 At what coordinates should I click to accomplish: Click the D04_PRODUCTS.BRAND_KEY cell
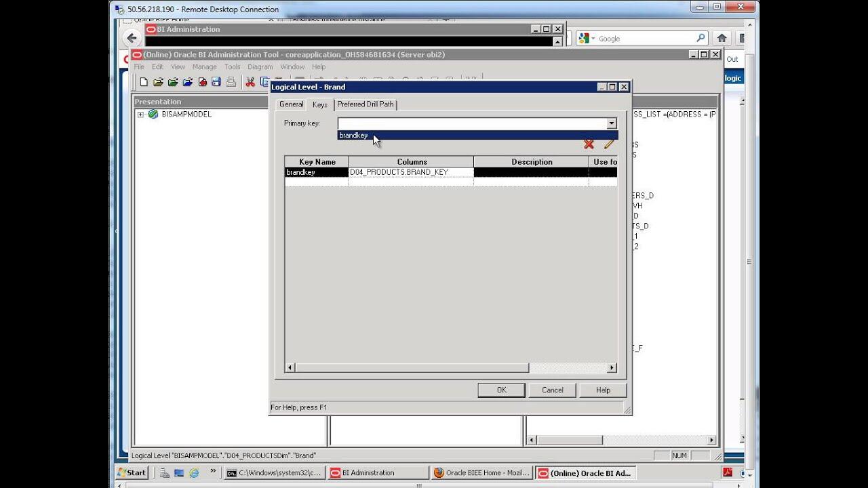411,172
